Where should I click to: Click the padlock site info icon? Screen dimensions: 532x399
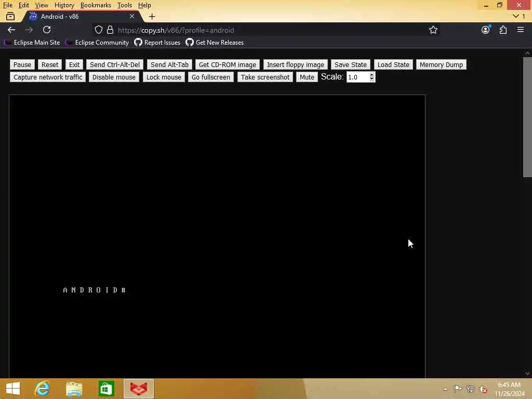coord(110,30)
